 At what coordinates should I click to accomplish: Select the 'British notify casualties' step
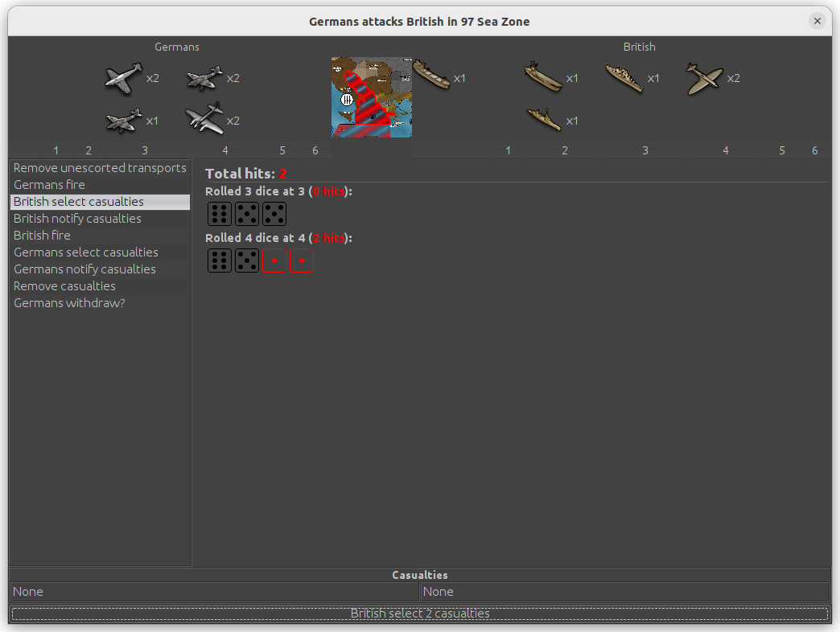[x=77, y=219]
